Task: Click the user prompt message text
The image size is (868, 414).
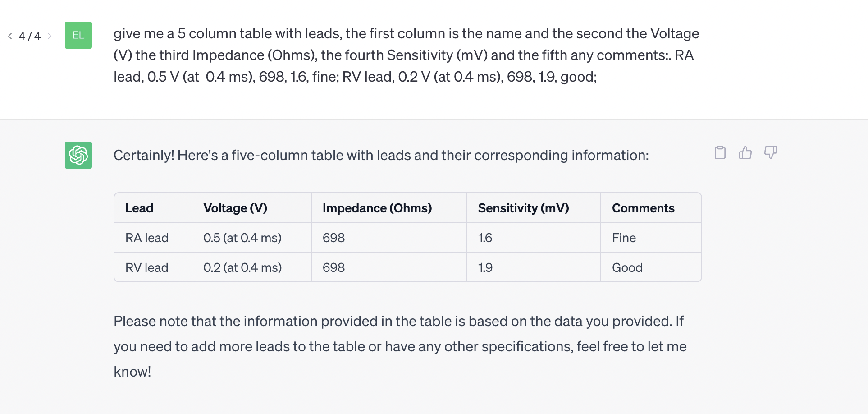Action: click(406, 55)
